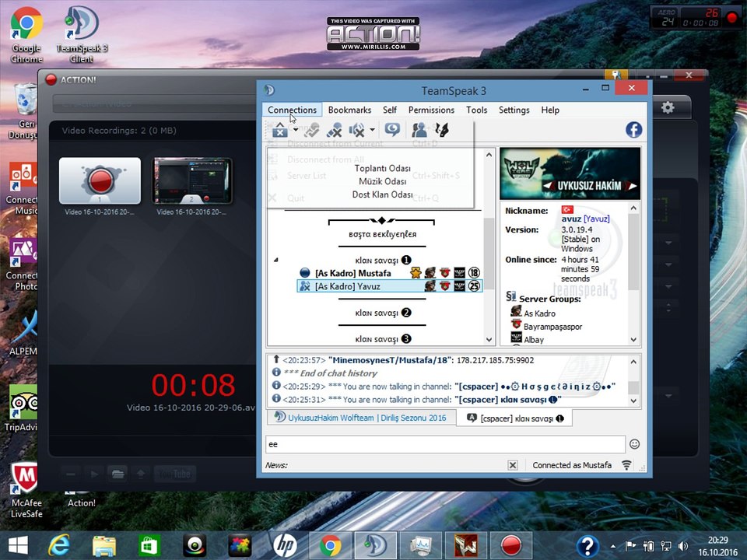Select user [As Kadro] Mustafa
Screen dimensions: 747x560
(352, 273)
